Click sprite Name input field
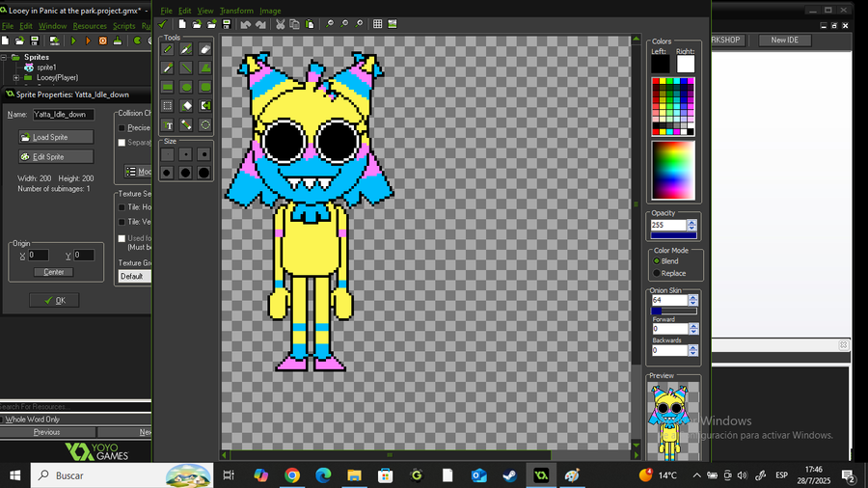Viewport: 868px width, 488px height. pos(63,115)
